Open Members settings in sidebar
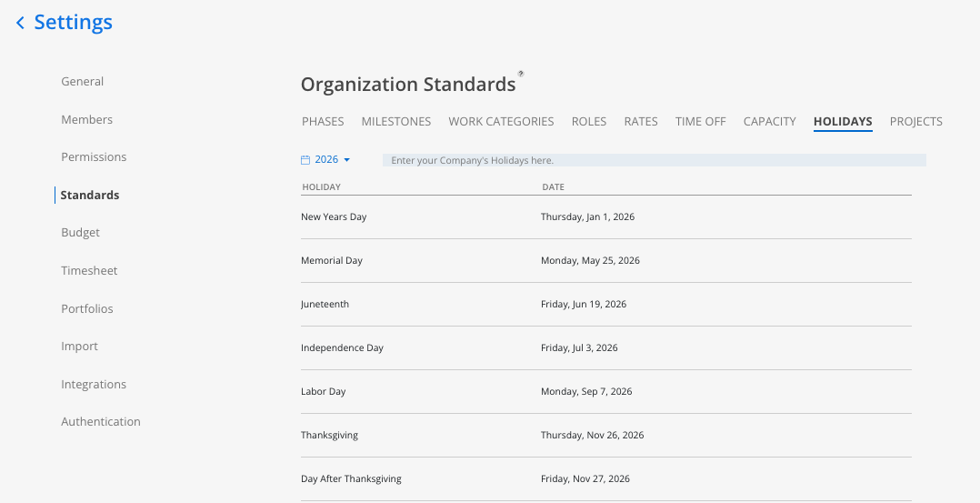 tap(87, 119)
